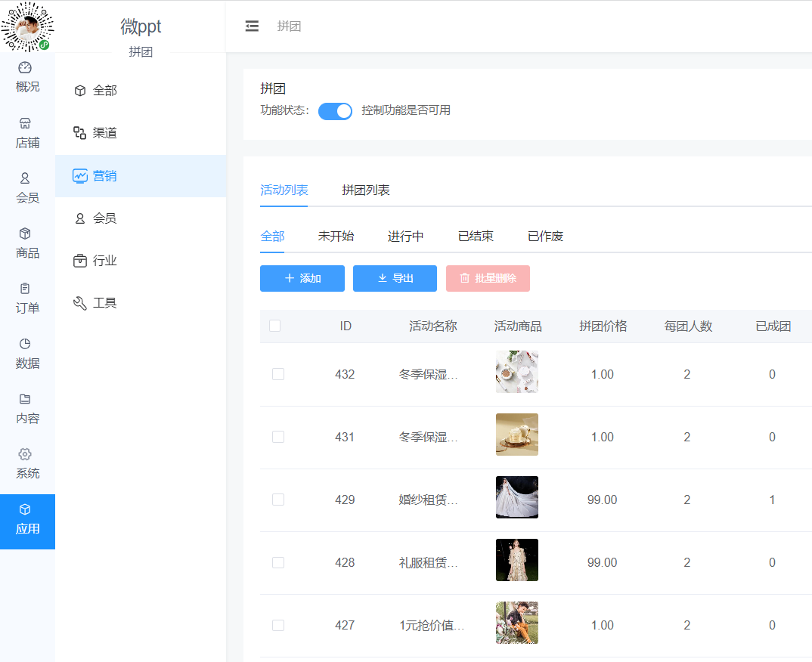
Task: Click the 已成团 value 1 for ID 429
Action: [x=772, y=500]
